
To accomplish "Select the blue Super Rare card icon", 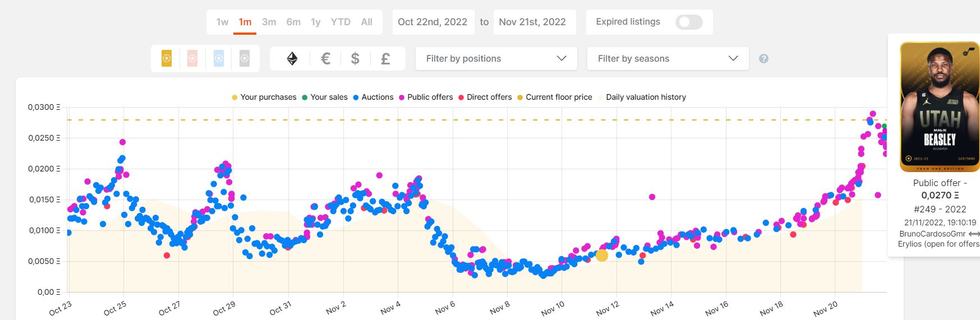I will click(219, 58).
